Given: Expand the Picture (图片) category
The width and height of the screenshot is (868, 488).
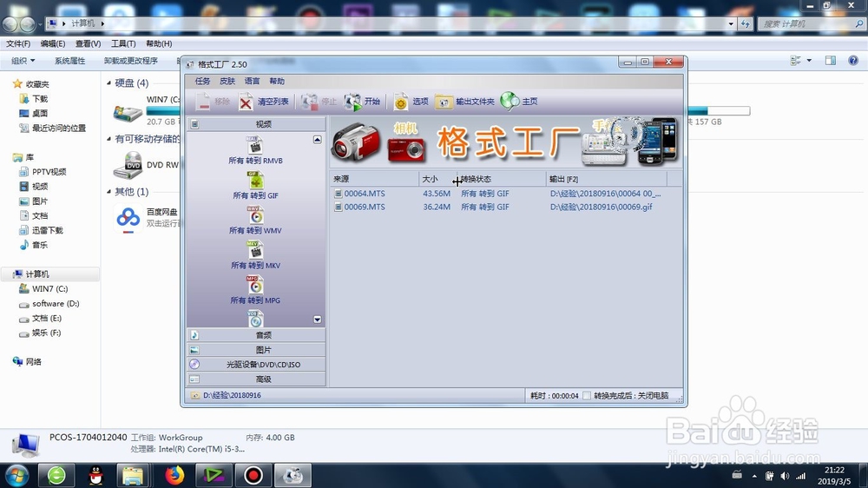Looking at the screenshot, I should point(256,350).
